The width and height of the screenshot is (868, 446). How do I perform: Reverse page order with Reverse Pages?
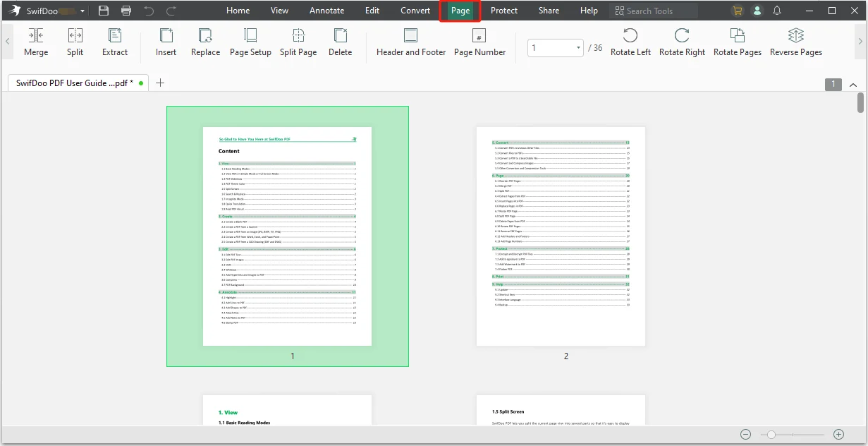(x=796, y=36)
